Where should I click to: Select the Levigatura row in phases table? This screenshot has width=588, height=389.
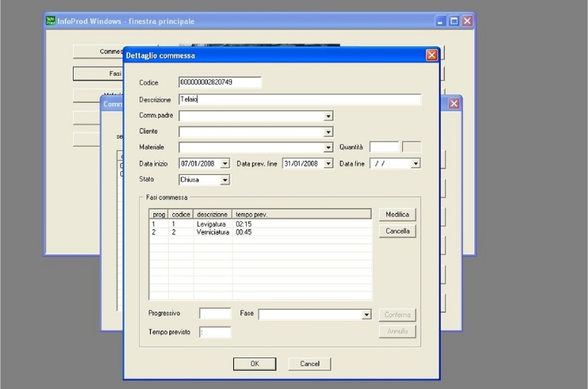211,224
